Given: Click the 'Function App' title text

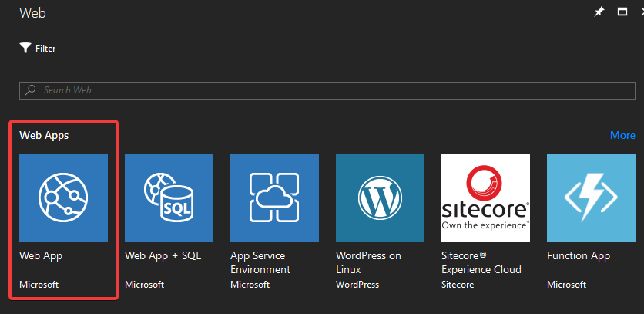Looking at the screenshot, I should (x=579, y=256).
